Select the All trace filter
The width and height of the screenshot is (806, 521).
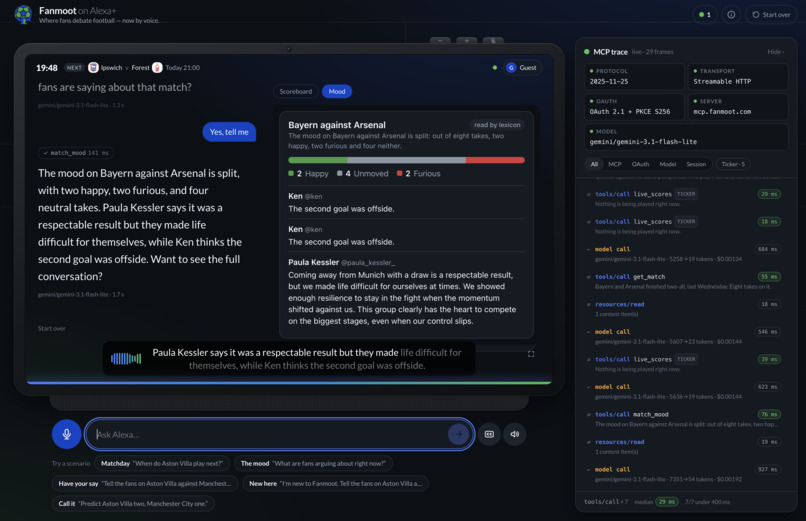pyautogui.click(x=594, y=164)
